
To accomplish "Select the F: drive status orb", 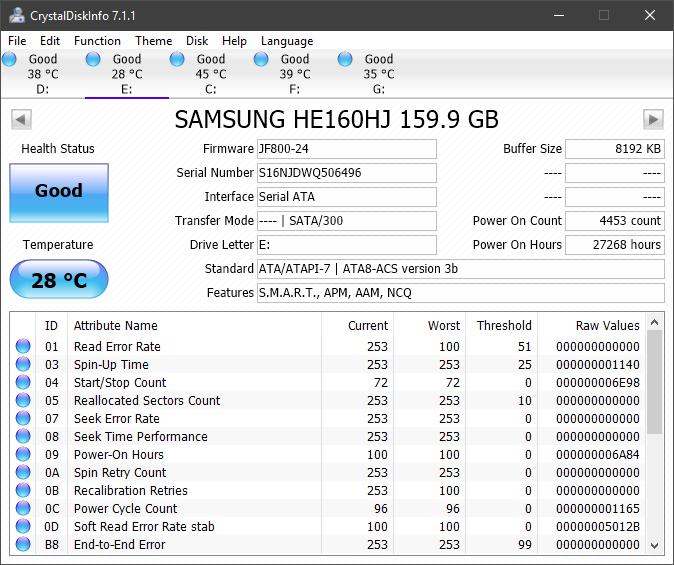I will [x=261, y=59].
